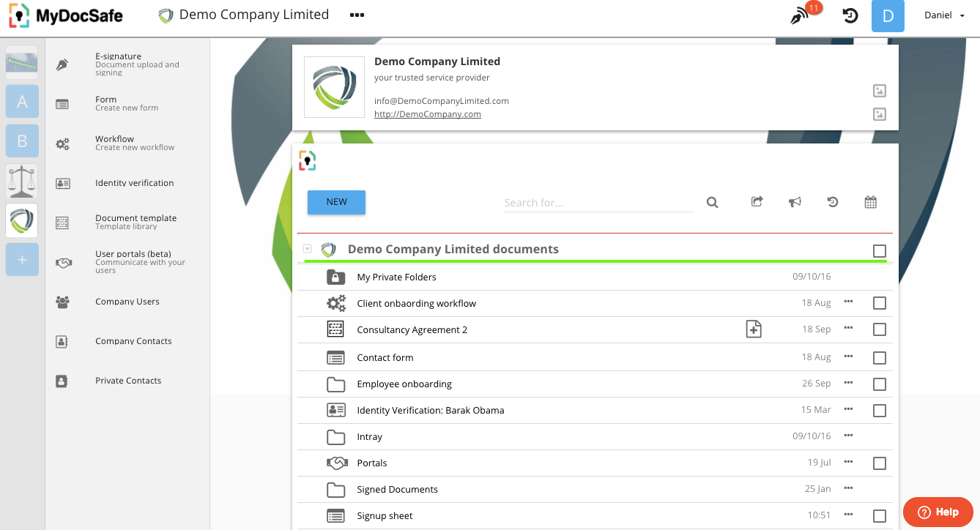Tick the Consultancy Agreement 2 checkbox
The height and width of the screenshot is (530, 980).
coord(880,329)
